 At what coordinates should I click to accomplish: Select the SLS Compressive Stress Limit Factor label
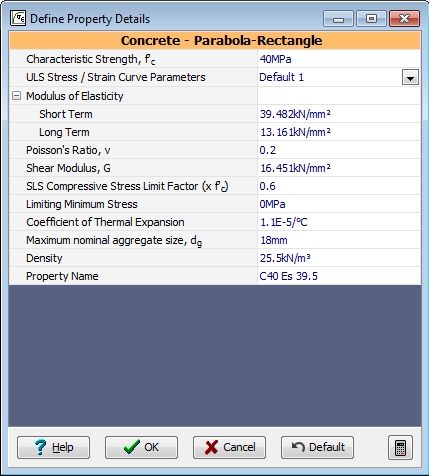pos(127,186)
